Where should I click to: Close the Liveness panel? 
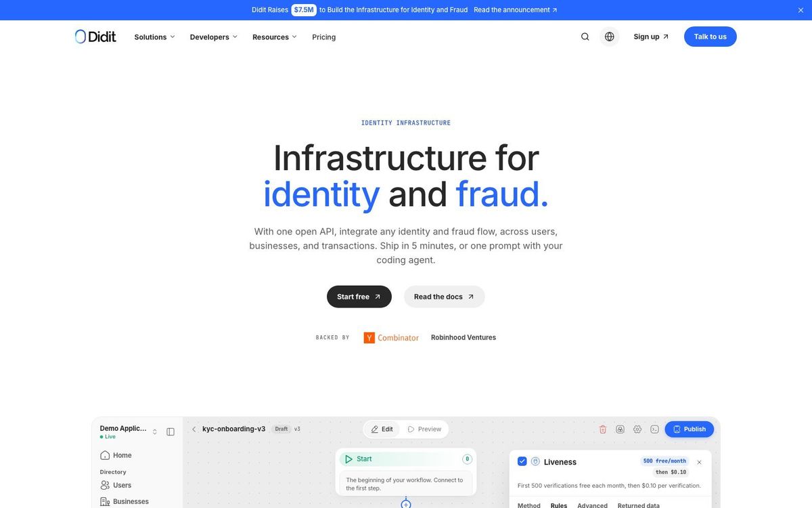699,462
